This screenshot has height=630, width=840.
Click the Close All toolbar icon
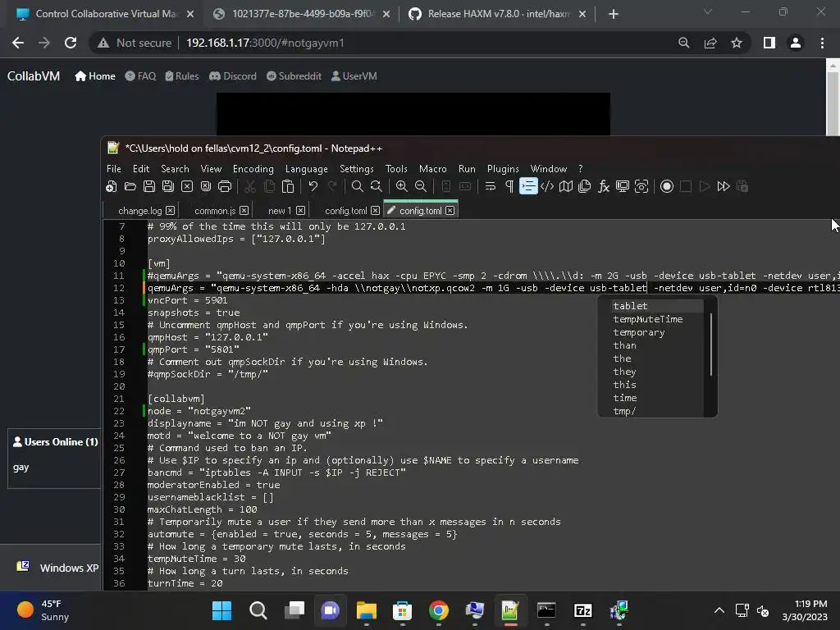(x=206, y=186)
